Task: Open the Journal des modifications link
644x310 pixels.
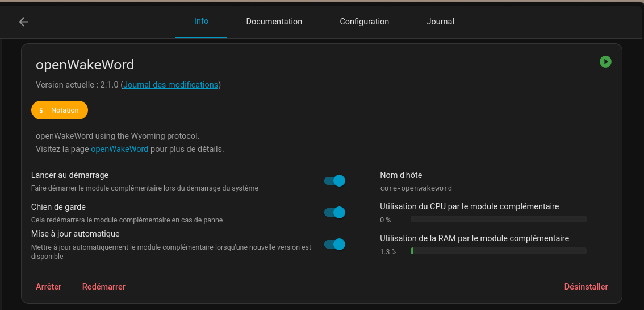Action: (171, 85)
